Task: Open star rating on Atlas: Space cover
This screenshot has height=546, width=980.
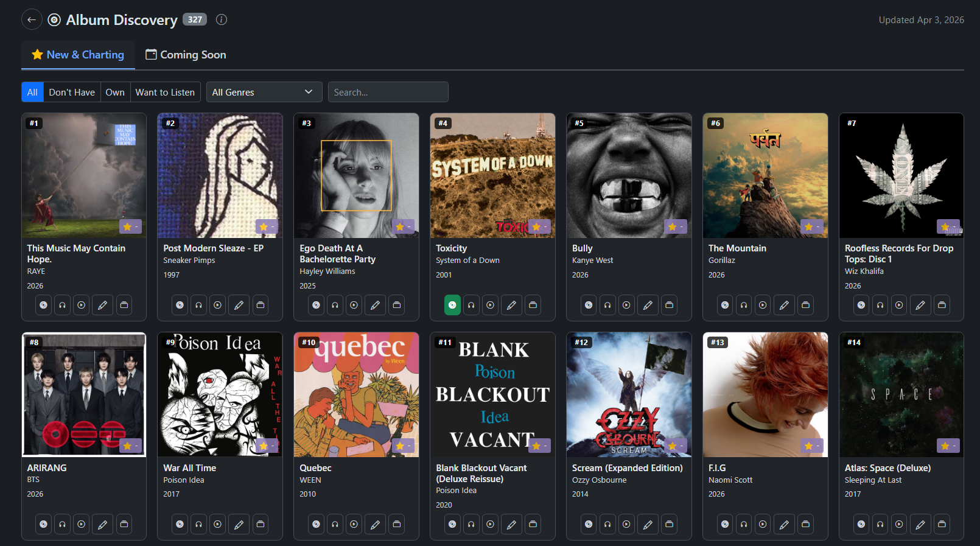Action: pos(948,446)
